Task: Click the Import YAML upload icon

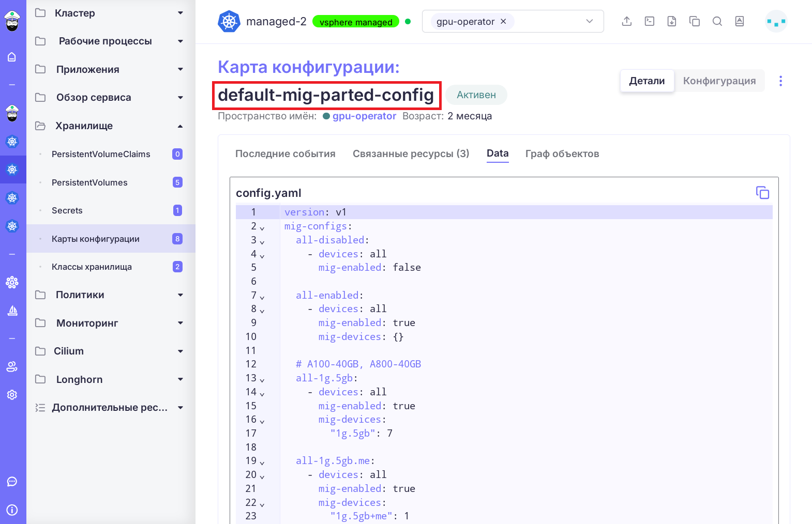Action: 627,21
